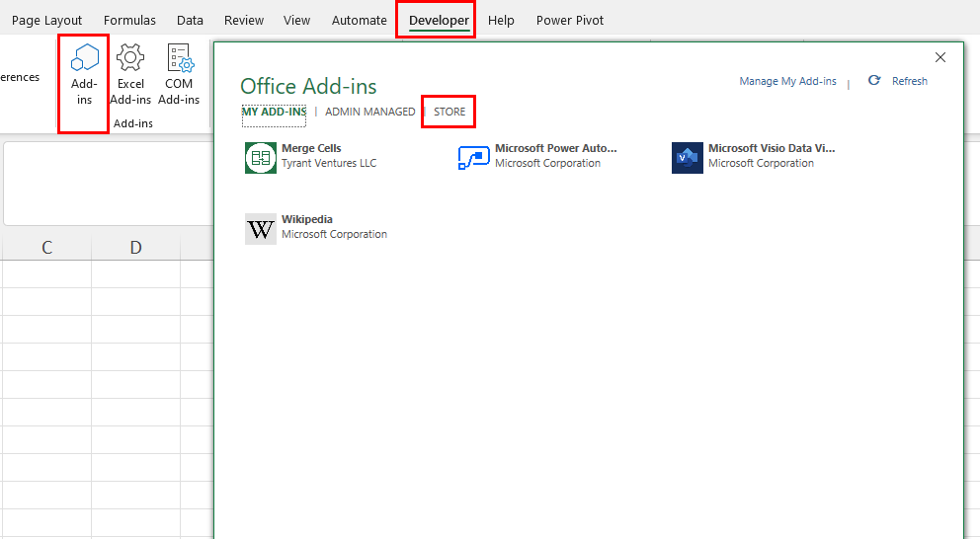Switch to the STORE tab
The image size is (980, 539).
click(x=449, y=112)
